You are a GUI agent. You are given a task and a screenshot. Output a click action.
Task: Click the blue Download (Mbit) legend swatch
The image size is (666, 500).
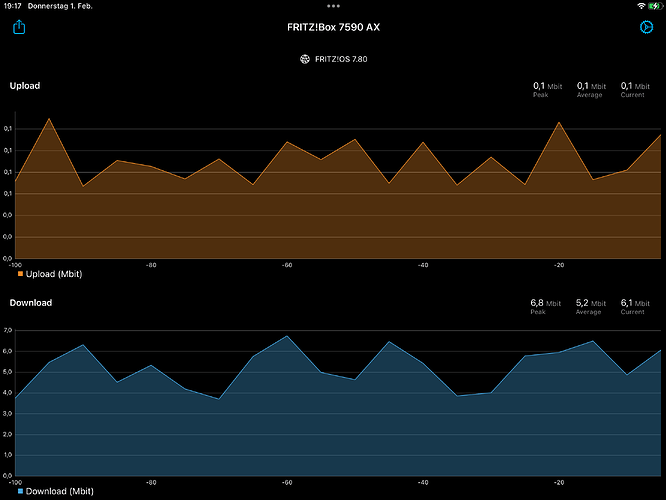pyautogui.click(x=20, y=491)
